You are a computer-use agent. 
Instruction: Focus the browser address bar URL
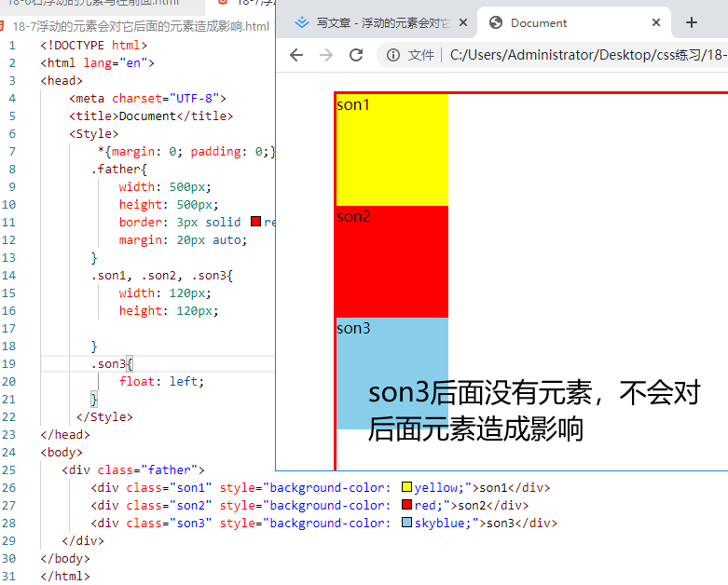coord(587,55)
